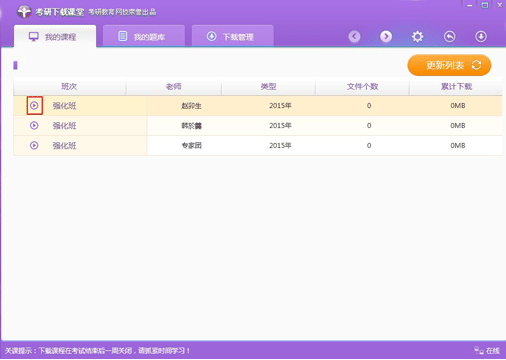Open the 我的课程 tab
The height and width of the screenshot is (360, 506).
pyautogui.click(x=55, y=36)
